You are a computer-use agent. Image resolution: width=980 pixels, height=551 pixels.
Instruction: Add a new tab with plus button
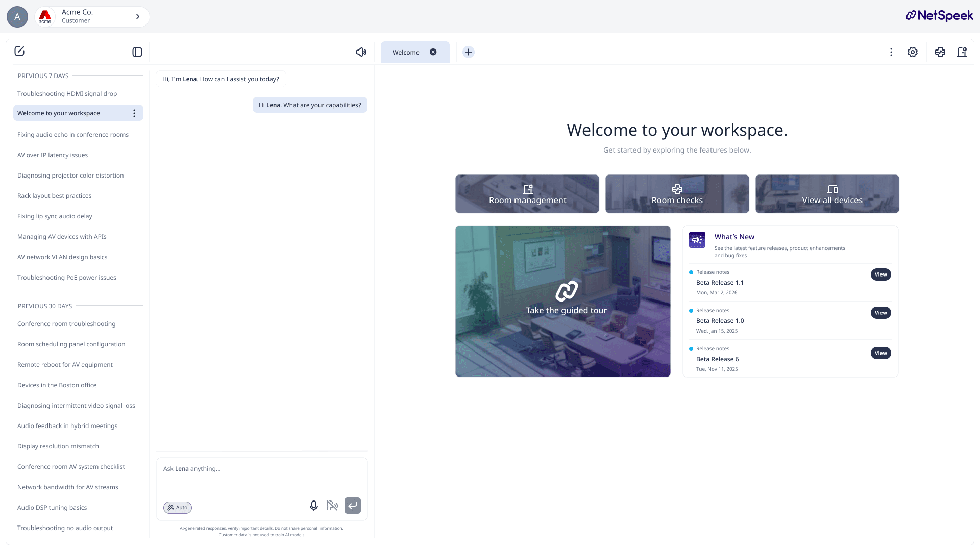tap(469, 52)
